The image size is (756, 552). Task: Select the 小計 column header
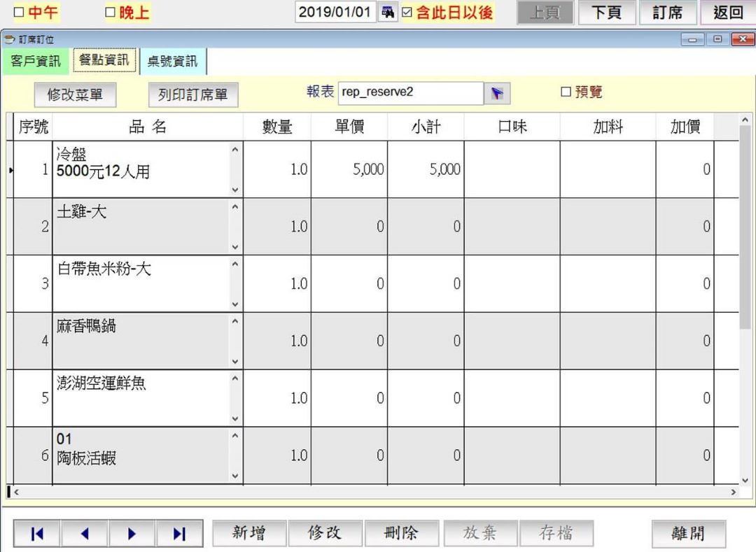[x=426, y=127]
